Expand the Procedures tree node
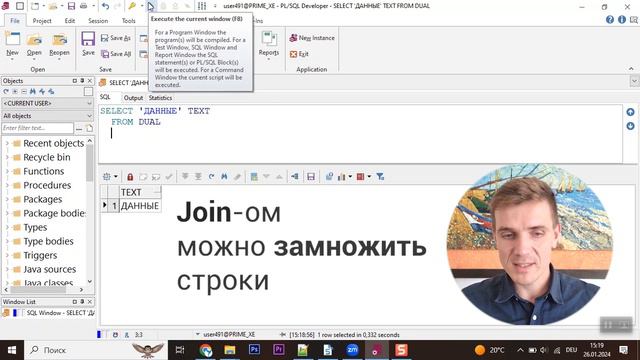This screenshot has height=360, width=640. click(x=7, y=185)
